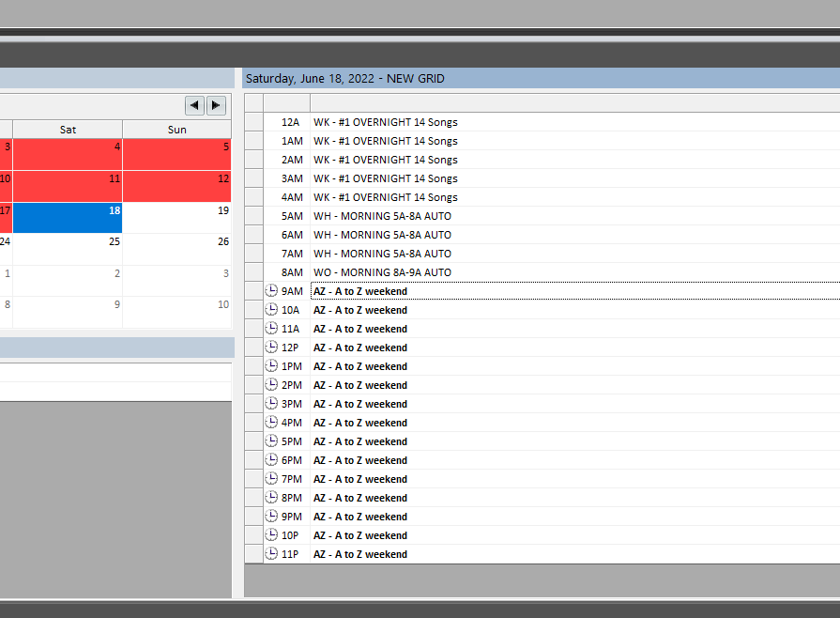Click the clock icon for 9PM
Screen dimensions: 840x618
point(272,517)
